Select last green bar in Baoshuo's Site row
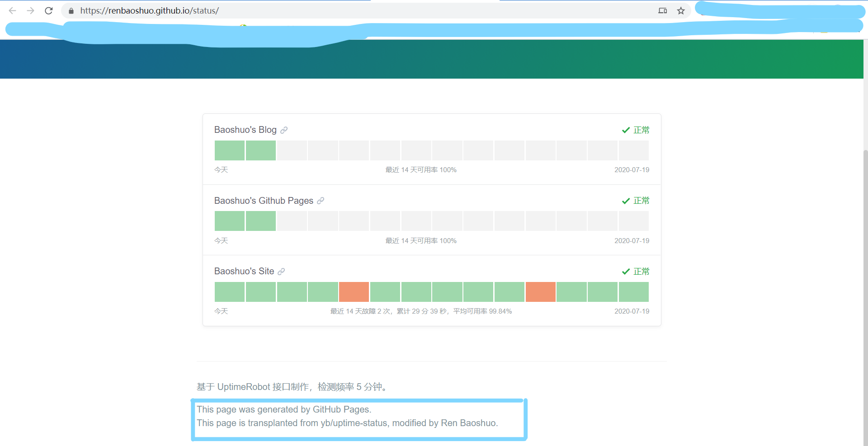 click(x=634, y=292)
